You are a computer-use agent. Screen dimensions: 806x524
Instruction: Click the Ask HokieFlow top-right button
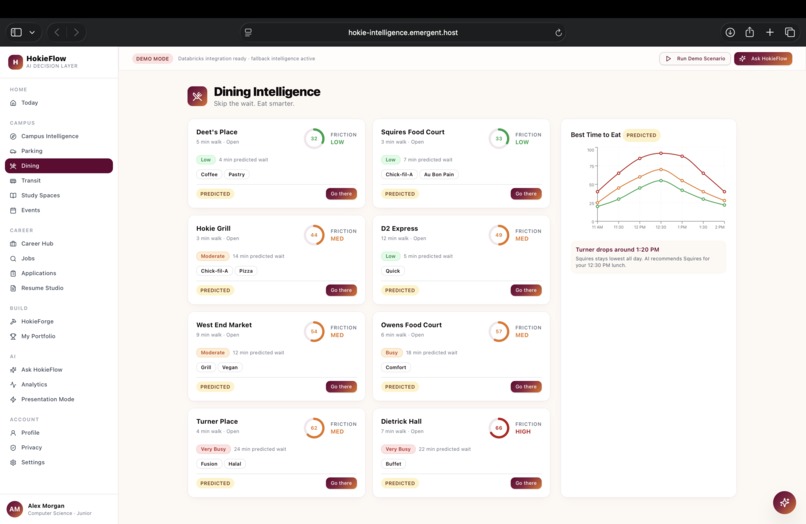[763, 59]
